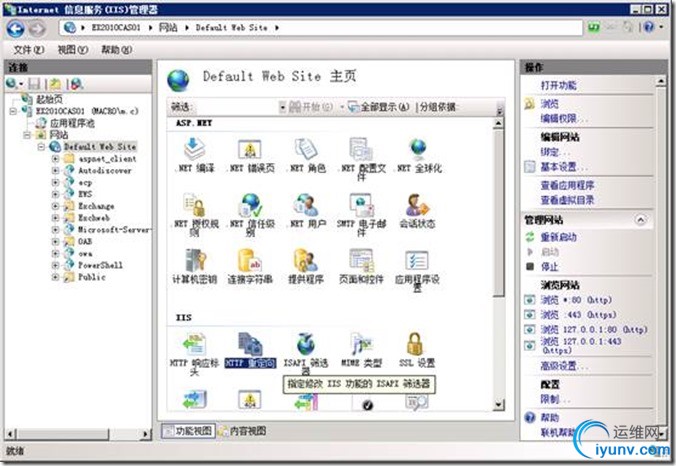Select the PowerShell tree item
Screen dimensions: 676x466
point(100,265)
